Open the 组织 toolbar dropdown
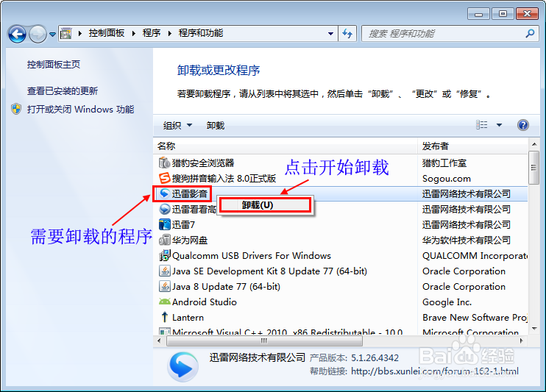This screenshot has width=546, height=392. coord(177,125)
